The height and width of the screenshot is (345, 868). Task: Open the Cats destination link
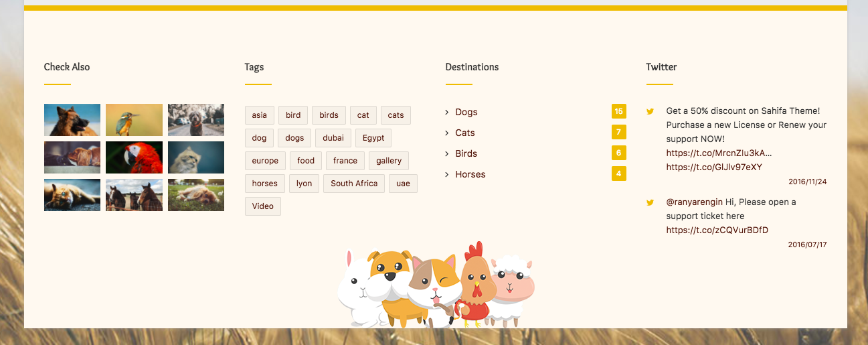pyautogui.click(x=465, y=133)
